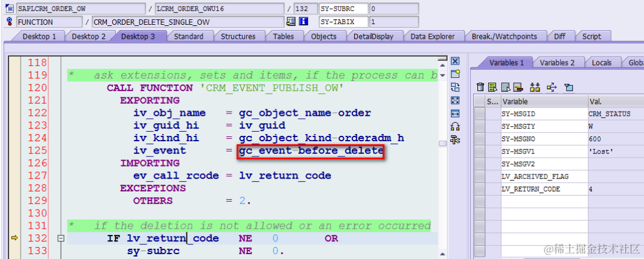Select the Desktop 3 tab
Viewport: 644px width, 259px height.
[x=138, y=37]
